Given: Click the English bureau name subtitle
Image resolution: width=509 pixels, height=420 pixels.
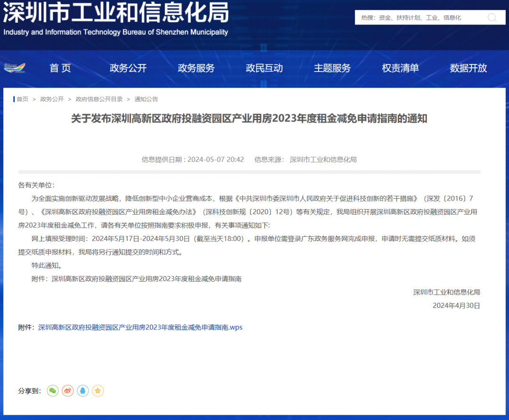Looking at the screenshot, I should [115, 32].
